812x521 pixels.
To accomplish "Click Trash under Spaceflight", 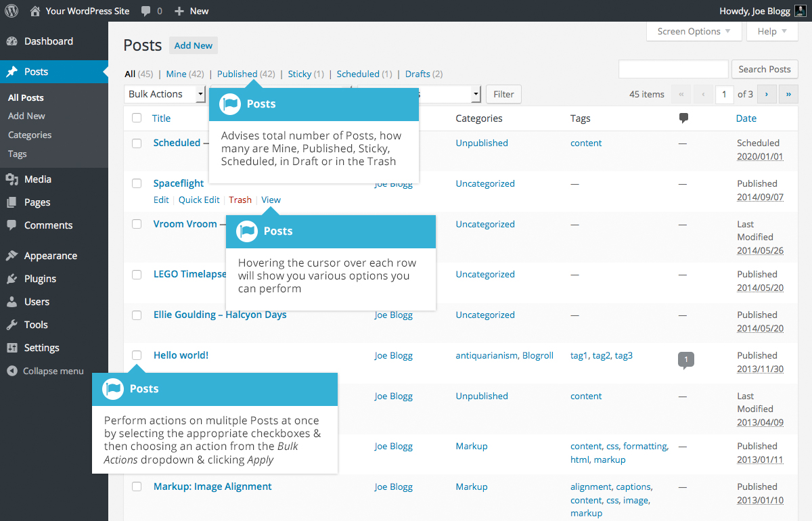I will click(x=240, y=200).
